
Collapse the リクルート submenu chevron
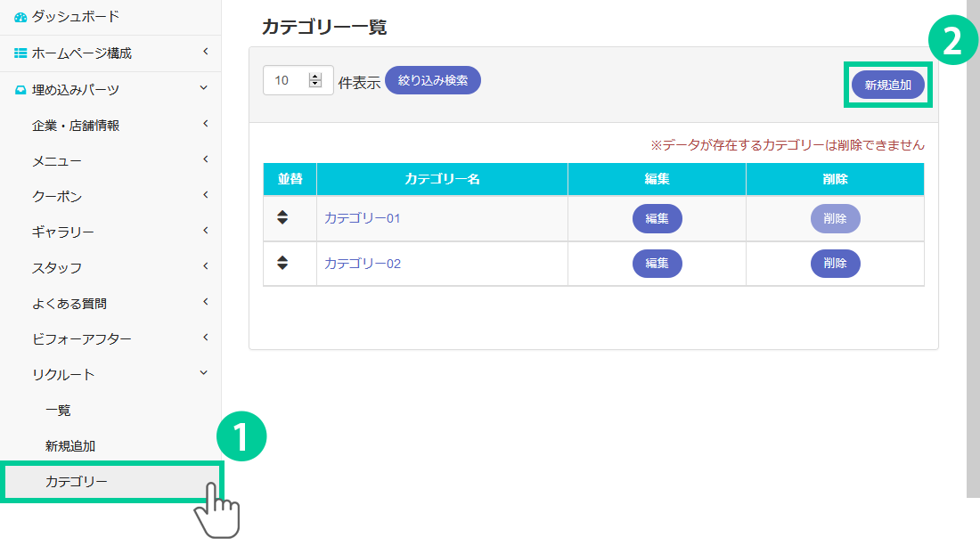pos(205,373)
